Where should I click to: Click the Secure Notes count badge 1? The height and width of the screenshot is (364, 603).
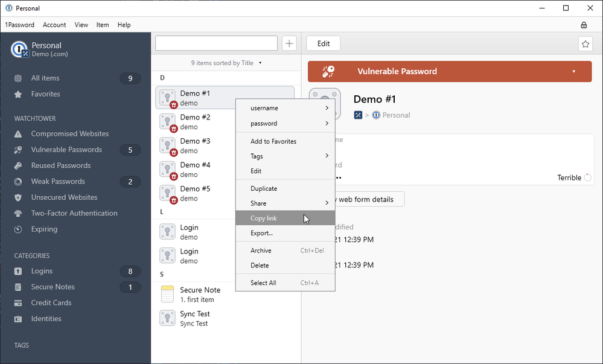(130, 287)
